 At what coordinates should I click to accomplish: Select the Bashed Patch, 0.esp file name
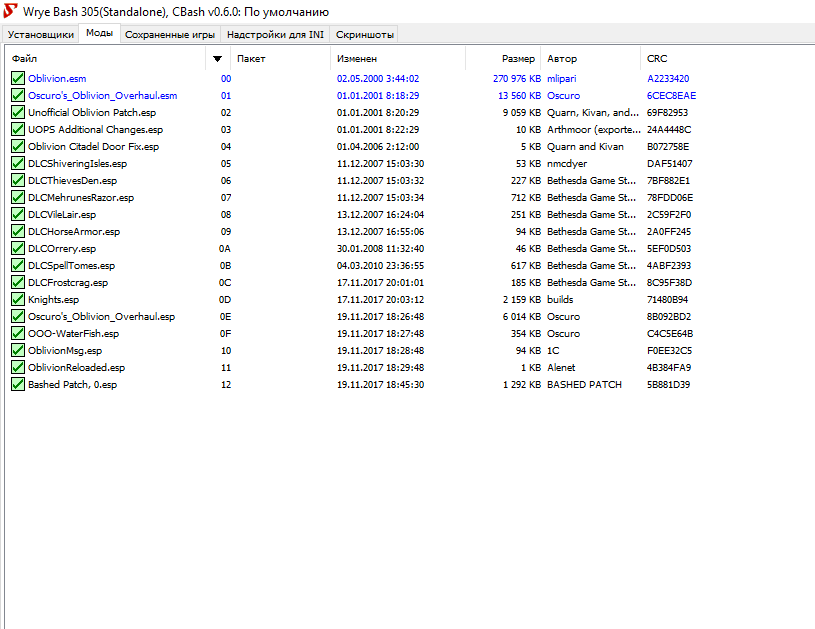point(72,385)
